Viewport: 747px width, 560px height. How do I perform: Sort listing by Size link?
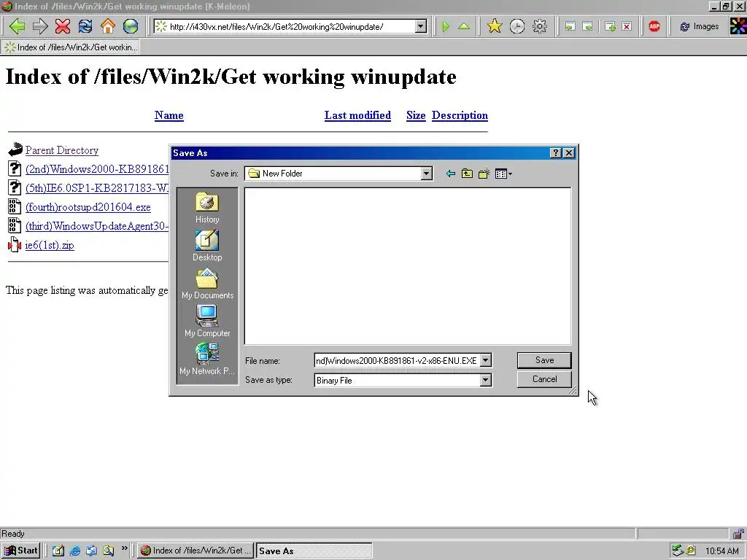pos(415,115)
